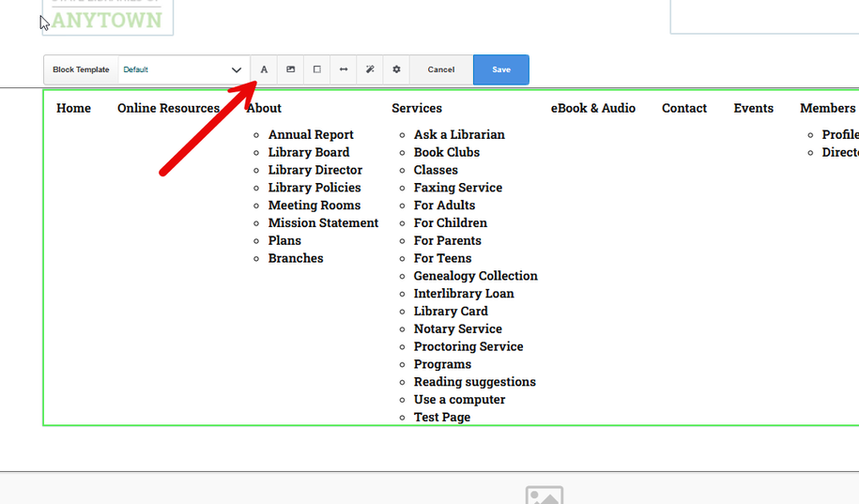
Task: Open the Meeting Rooms link
Action: 314,205
